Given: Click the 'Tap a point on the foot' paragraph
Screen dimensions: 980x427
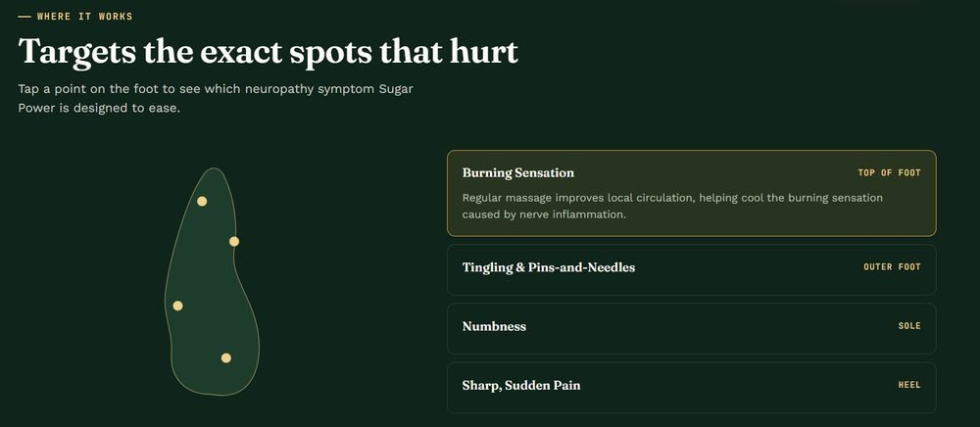Looking at the screenshot, I should [x=216, y=98].
